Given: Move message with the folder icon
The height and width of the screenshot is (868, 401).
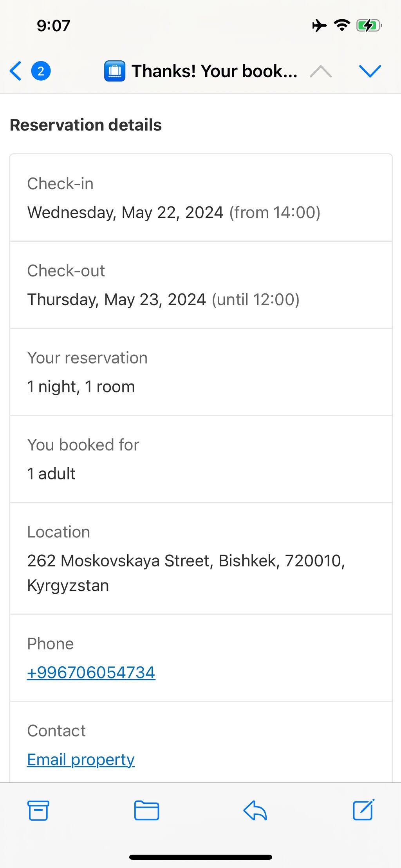Looking at the screenshot, I should [146, 810].
